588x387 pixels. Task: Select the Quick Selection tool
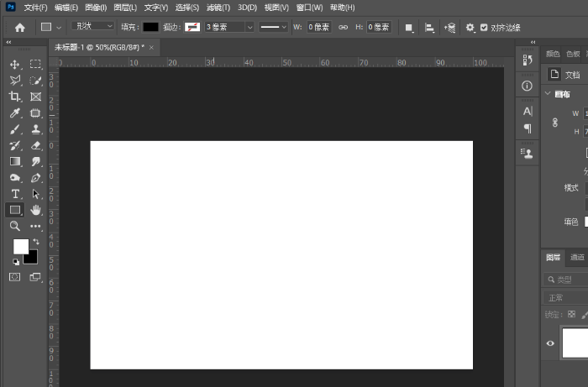click(35, 81)
